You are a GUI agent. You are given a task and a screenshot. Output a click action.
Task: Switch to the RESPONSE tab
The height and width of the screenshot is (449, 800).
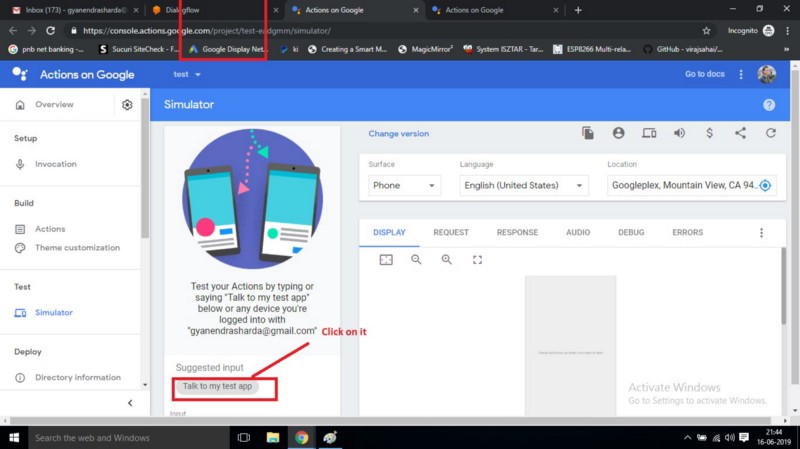tap(517, 233)
